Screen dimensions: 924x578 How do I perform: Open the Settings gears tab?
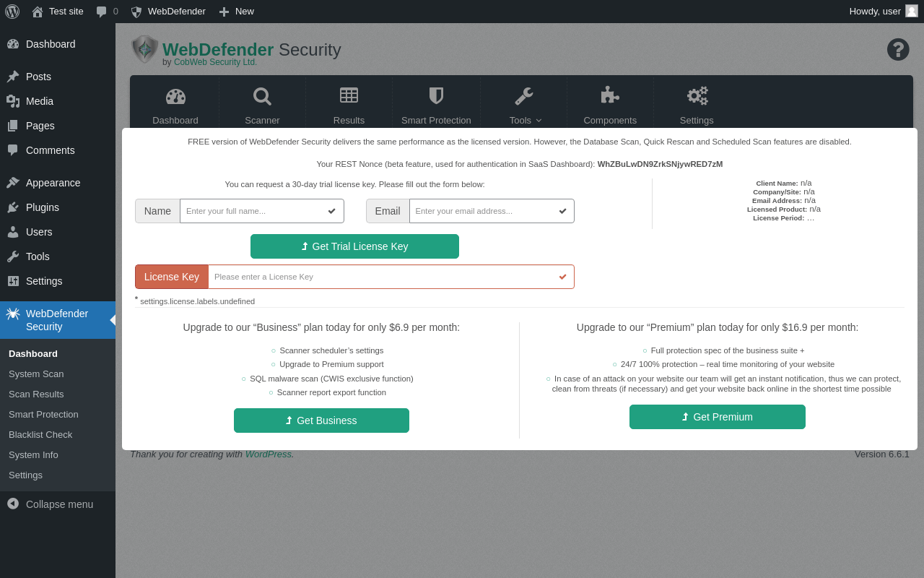point(697,106)
